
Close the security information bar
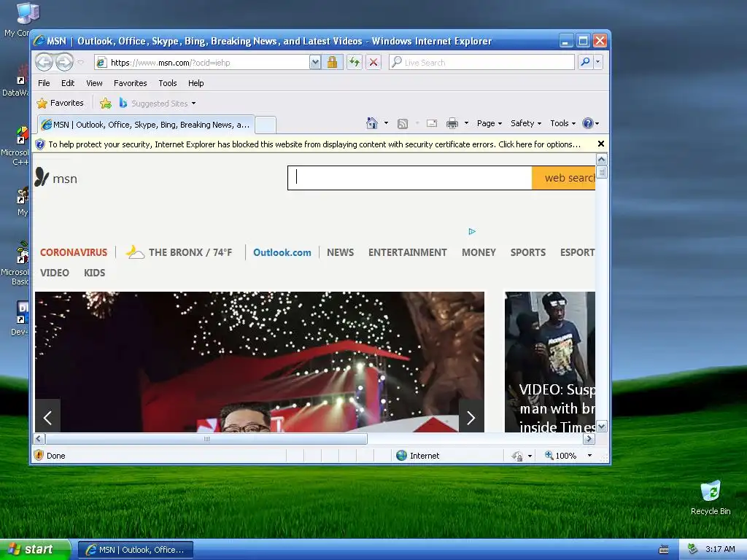(601, 144)
